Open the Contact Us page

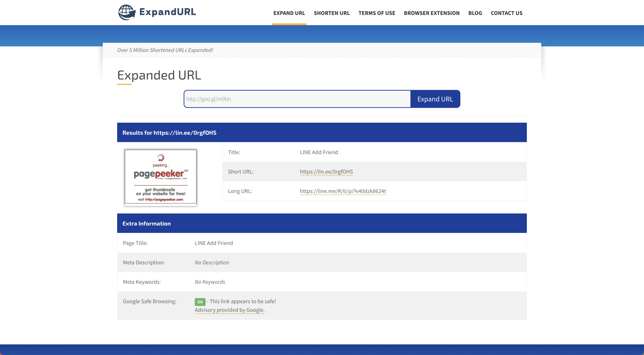tap(506, 13)
